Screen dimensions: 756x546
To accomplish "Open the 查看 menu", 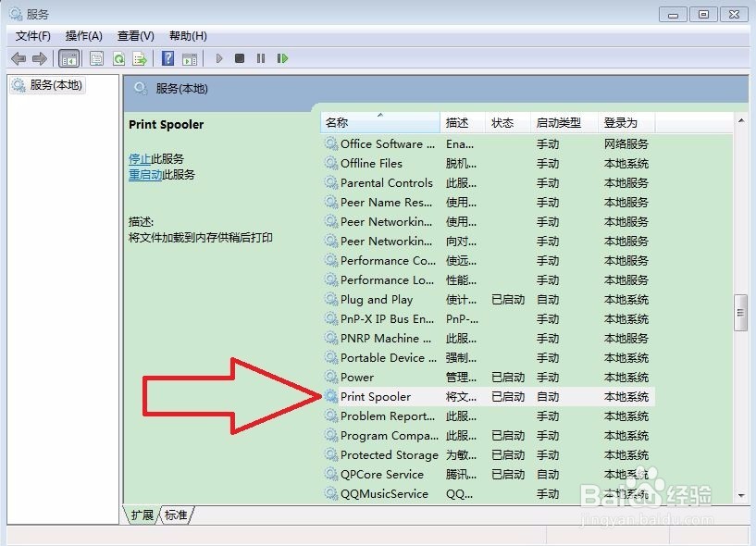I will [x=135, y=36].
